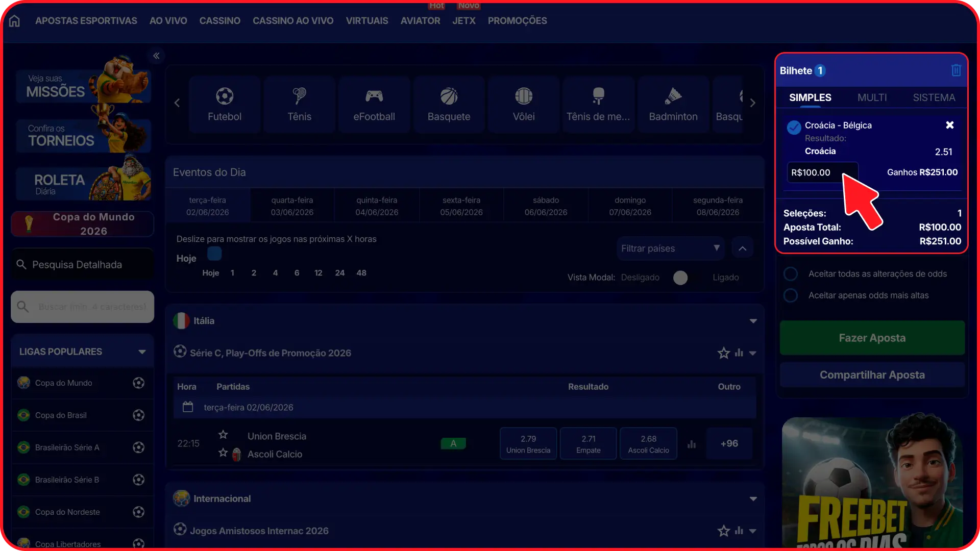The height and width of the screenshot is (551, 980).
Task: Set hours slider to 48
Action: 361,273
